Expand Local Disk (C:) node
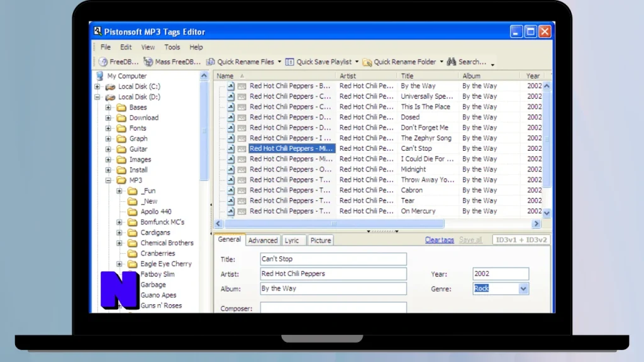Viewport: 644px width, 362px height. pyautogui.click(x=97, y=87)
